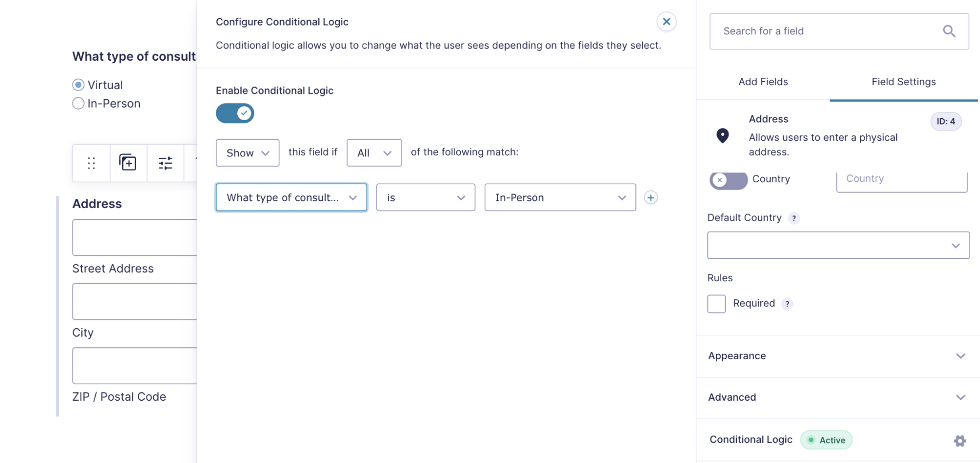Image resolution: width=980 pixels, height=463 pixels.
Task: Open Conditional Logic gear settings
Action: [x=959, y=440]
